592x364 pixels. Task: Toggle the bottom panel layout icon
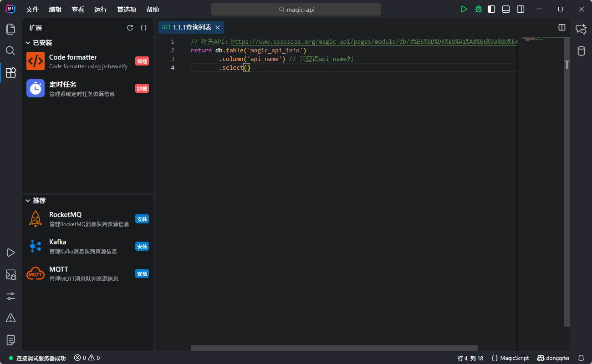(x=506, y=9)
